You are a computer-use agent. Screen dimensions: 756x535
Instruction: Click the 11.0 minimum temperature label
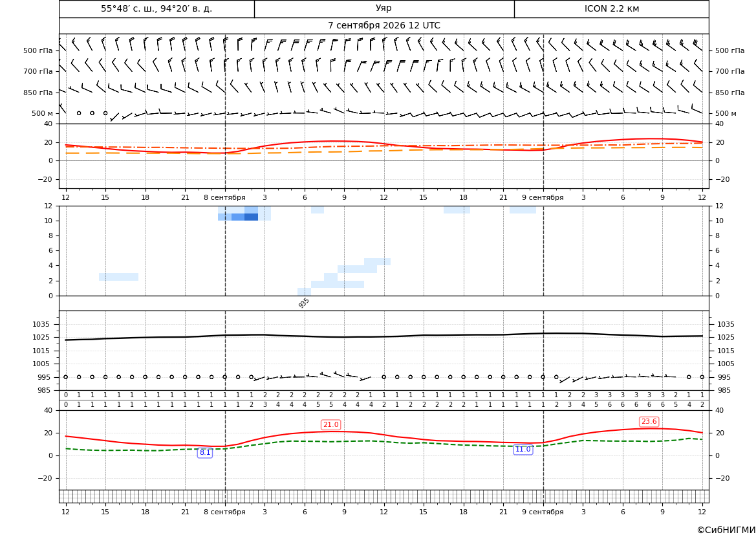(523, 449)
